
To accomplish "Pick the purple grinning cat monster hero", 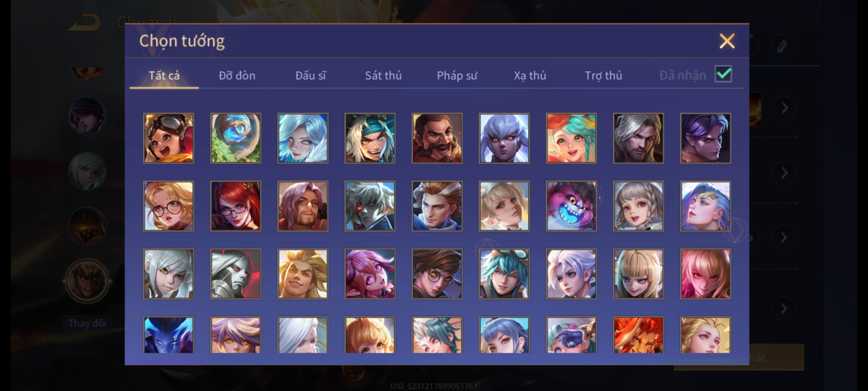I will point(571,206).
